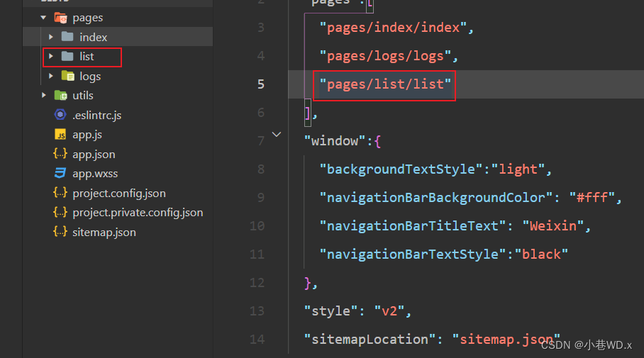Click the sitemap.json braces icon
Viewport: 644px width, 358px height.
pyautogui.click(x=60, y=232)
